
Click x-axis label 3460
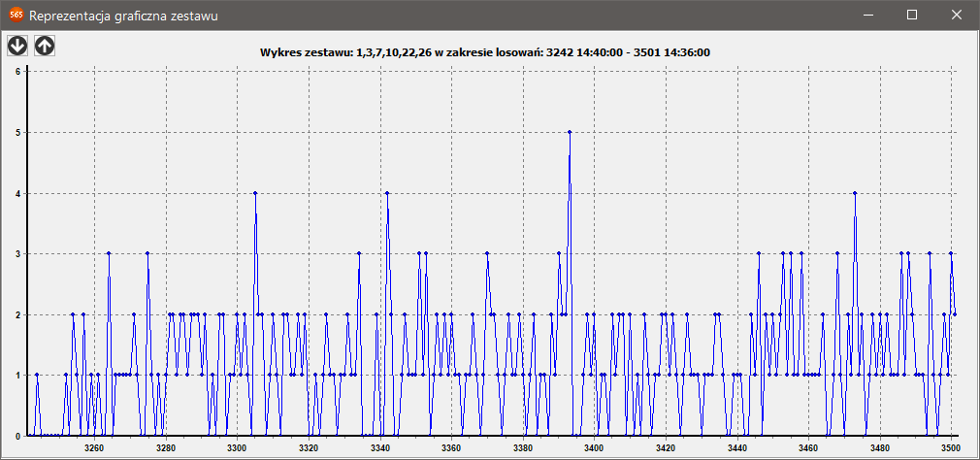coord(808,447)
